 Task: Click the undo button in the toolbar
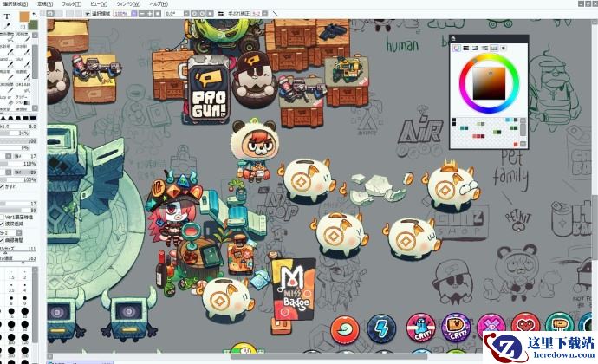pyautogui.click(x=50, y=13)
